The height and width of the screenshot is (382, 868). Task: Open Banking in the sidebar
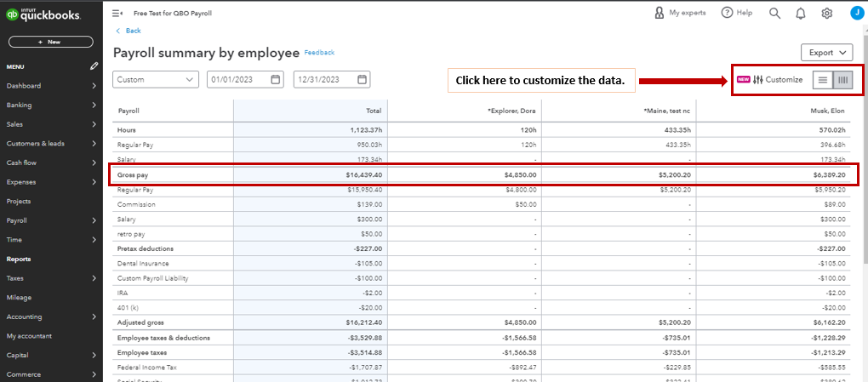[x=19, y=105]
